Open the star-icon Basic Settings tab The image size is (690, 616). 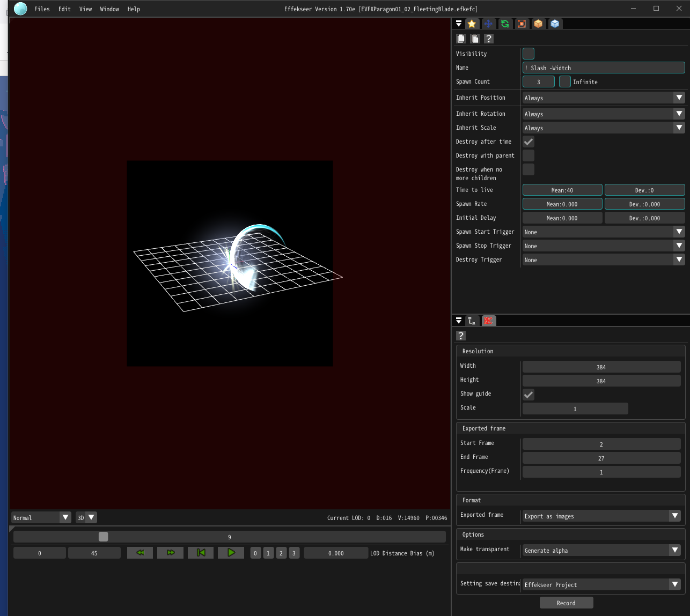472,24
